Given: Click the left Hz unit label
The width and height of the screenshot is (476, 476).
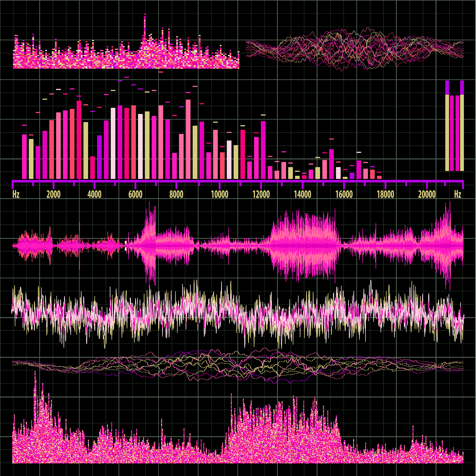Looking at the screenshot, I should pos(16,194).
